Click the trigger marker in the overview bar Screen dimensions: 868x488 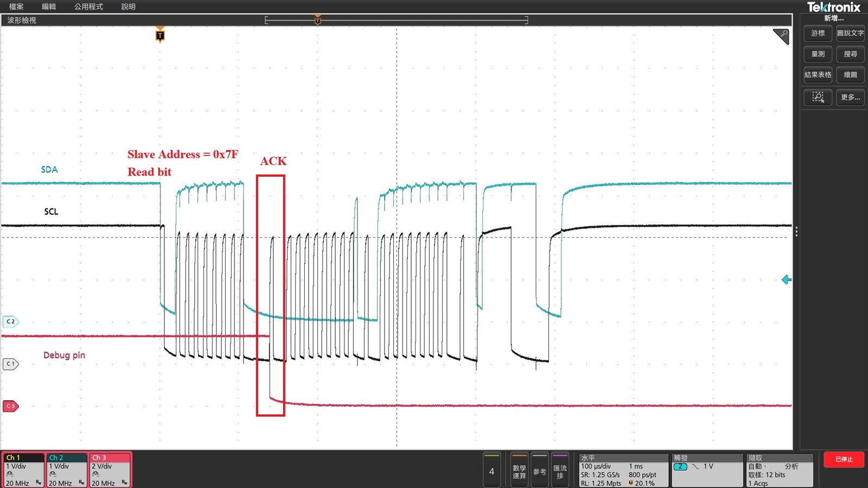[318, 20]
